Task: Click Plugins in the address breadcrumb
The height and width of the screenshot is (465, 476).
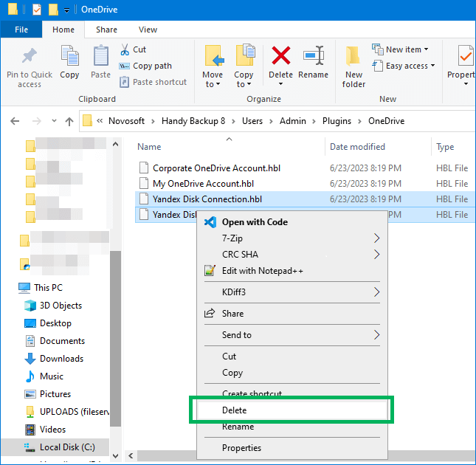Action: click(337, 121)
